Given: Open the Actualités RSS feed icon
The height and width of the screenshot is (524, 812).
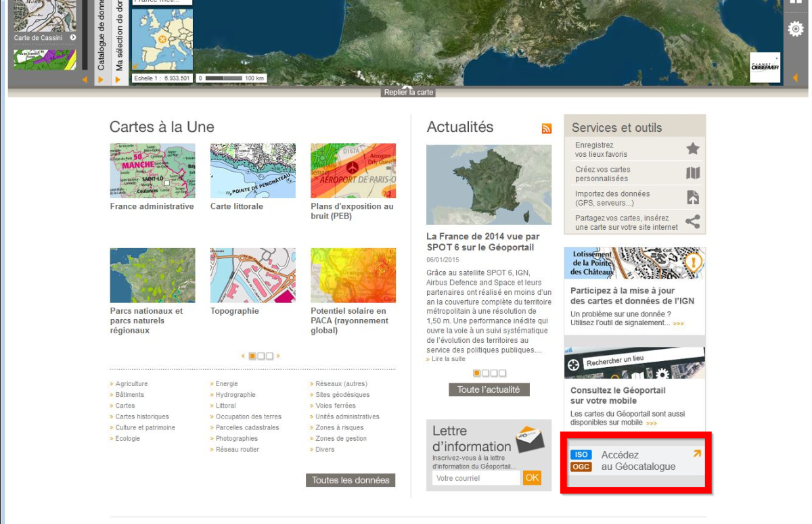Looking at the screenshot, I should coord(547,128).
